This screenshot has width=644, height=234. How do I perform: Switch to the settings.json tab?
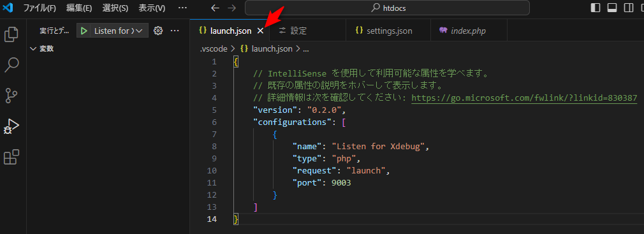coord(388,31)
